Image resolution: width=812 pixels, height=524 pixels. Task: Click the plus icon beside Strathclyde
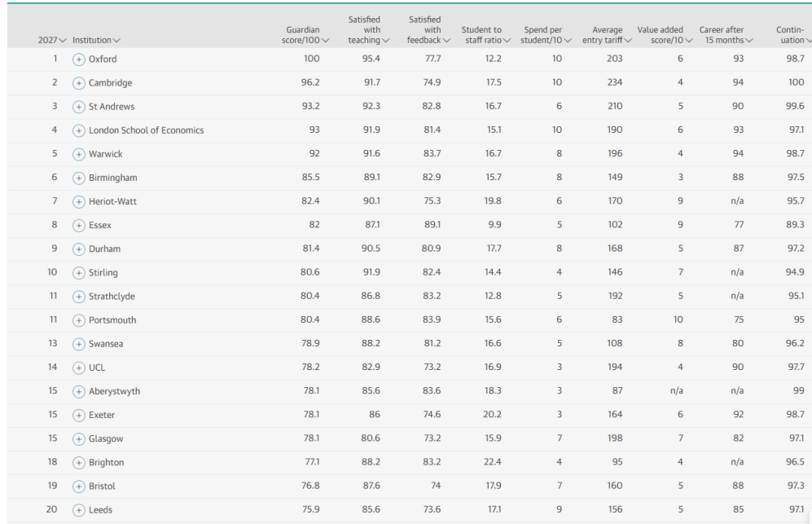(x=79, y=297)
